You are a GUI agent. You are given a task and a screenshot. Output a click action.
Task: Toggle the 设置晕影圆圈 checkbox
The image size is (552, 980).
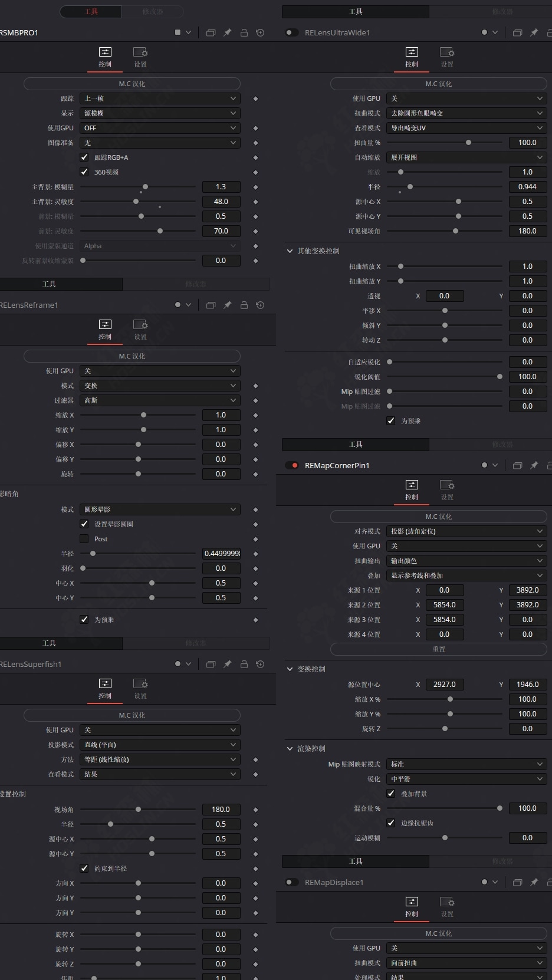click(84, 524)
